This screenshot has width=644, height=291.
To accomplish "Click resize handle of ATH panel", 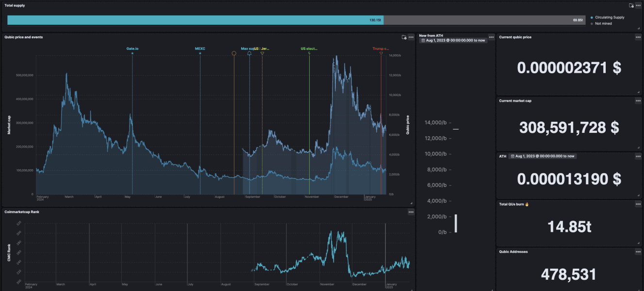I will click(x=638, y=195).
